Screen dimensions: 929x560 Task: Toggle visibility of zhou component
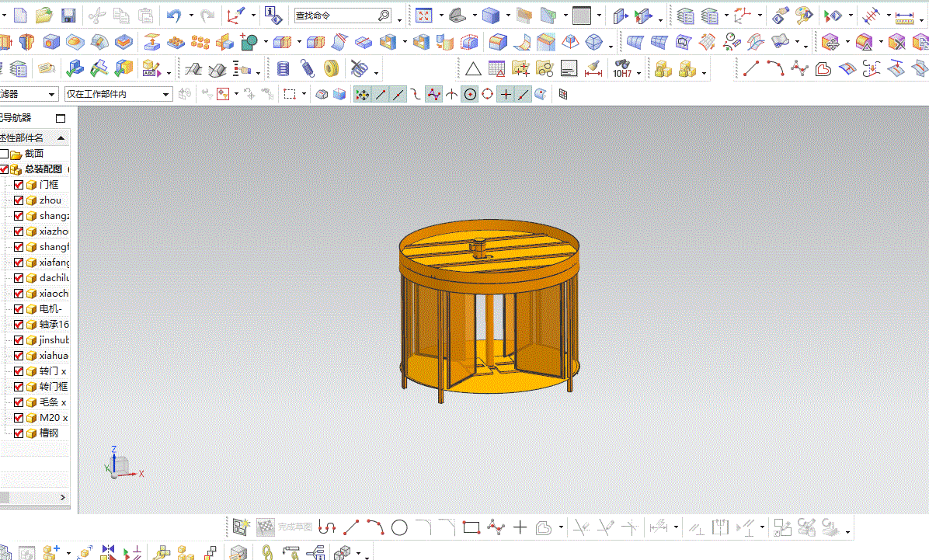click(19, 200)
